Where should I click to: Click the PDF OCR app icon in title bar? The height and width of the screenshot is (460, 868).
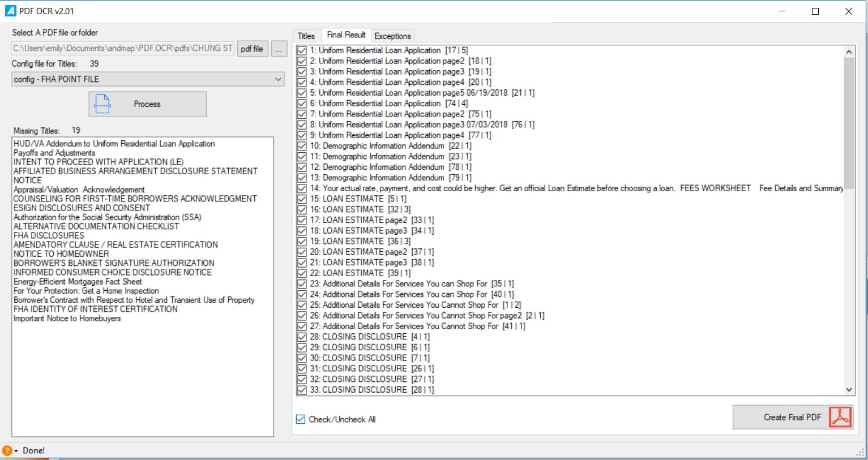[x=10, y=11]
